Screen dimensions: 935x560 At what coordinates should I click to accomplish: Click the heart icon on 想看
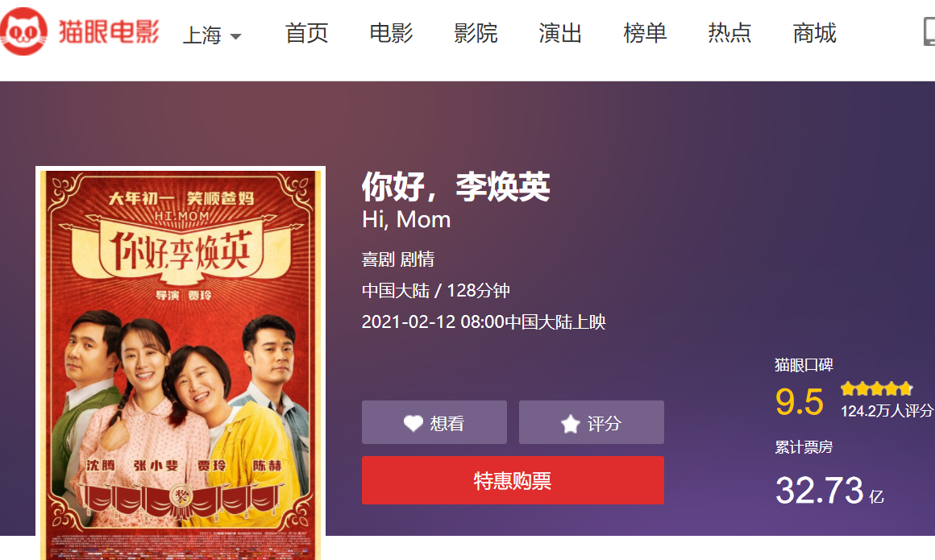(413, 424)
